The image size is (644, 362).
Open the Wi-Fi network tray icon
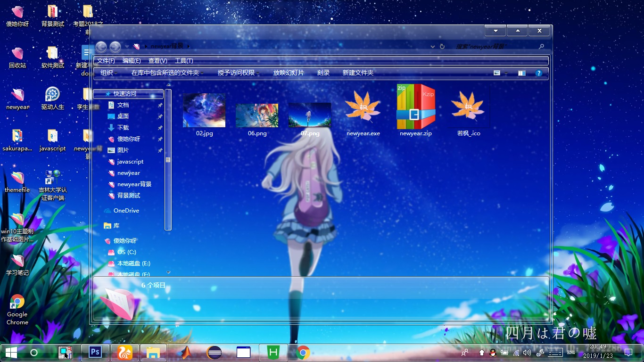516,352
